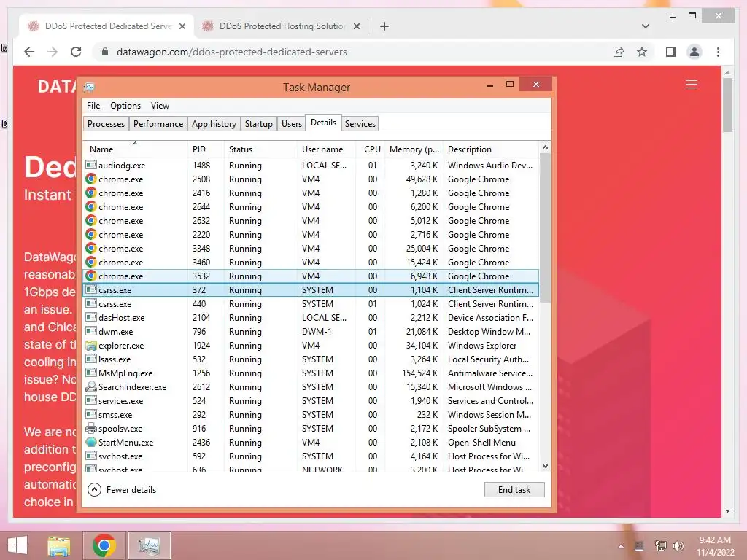Click 154,524 K memory value cell
This screenshot has height=560, width=747.
coord(419,373)
